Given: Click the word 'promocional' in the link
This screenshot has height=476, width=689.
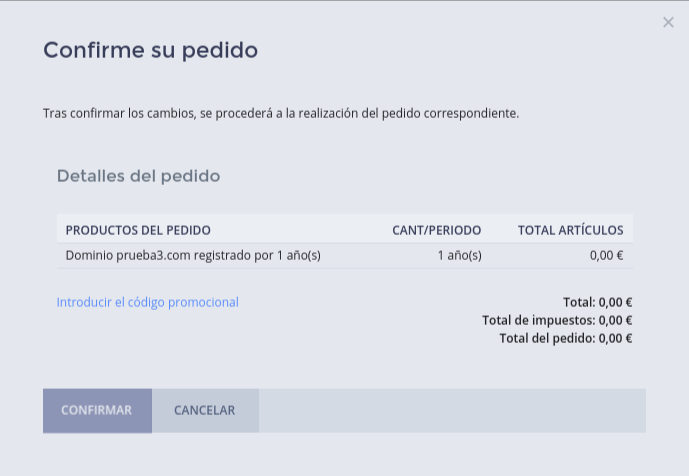Looking at the screenshot, I should 203,302.
